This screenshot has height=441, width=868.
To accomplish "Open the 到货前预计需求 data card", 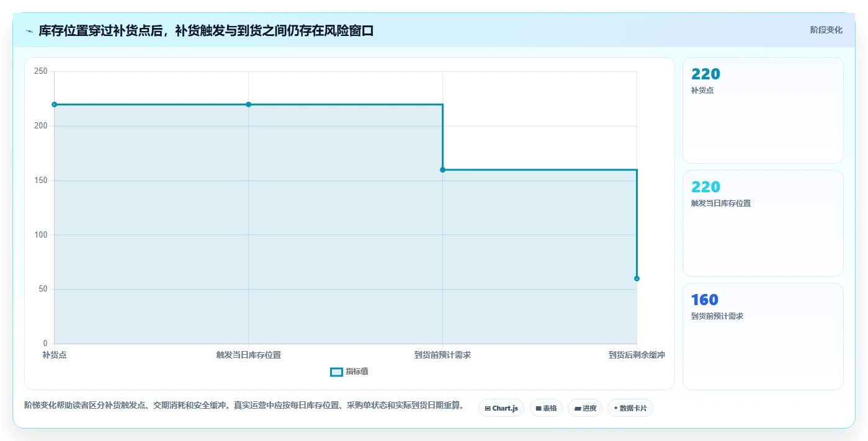I will [763, 336].
